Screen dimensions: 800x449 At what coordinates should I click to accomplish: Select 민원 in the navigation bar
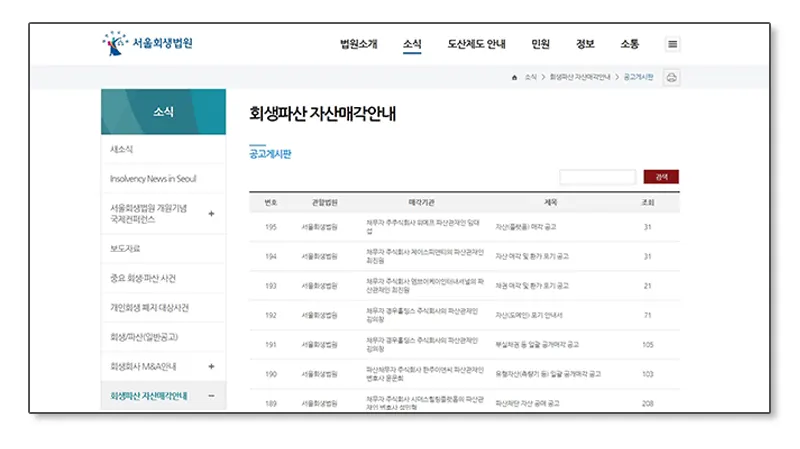tap(541, 44)
